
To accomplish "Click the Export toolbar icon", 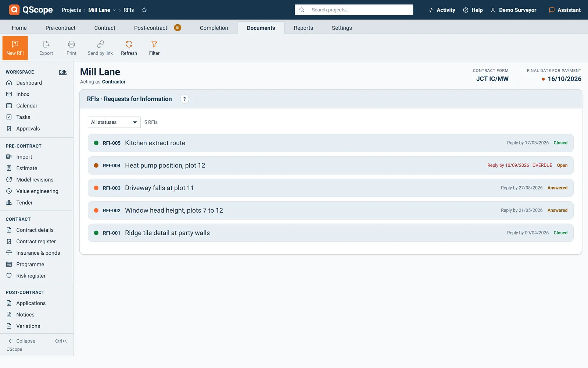I will [46, 48].
